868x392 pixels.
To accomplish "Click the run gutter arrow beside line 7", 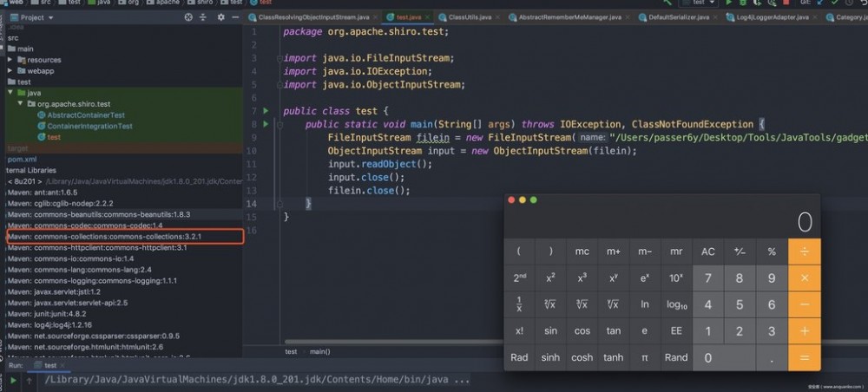I will (x=266, y=111).
